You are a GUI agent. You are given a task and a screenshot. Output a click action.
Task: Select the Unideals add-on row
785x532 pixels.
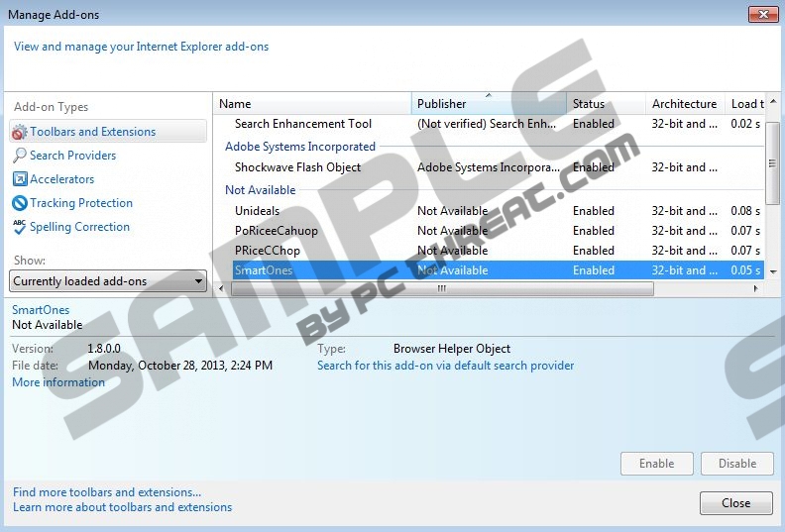(x=258, y=211)
